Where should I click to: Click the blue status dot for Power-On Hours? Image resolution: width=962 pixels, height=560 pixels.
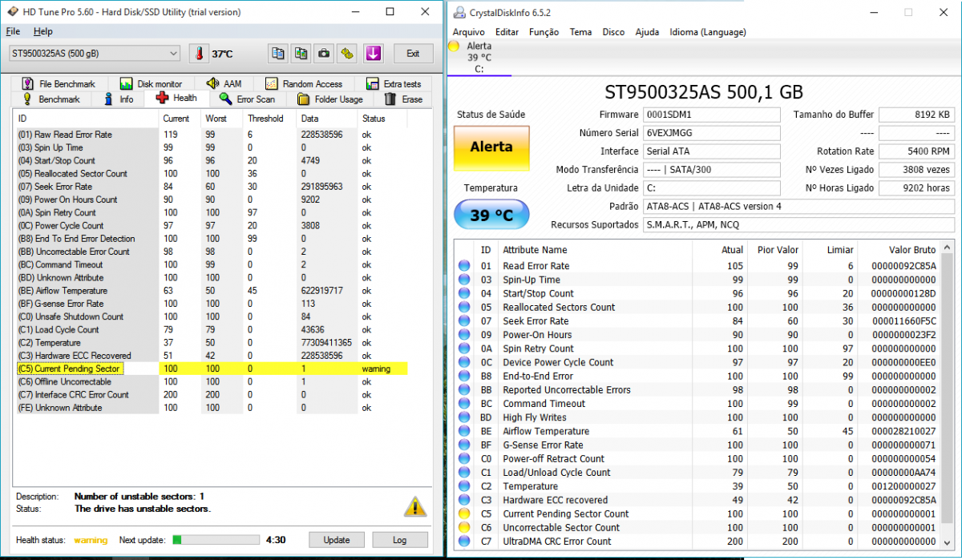click(x=464, y=335)
